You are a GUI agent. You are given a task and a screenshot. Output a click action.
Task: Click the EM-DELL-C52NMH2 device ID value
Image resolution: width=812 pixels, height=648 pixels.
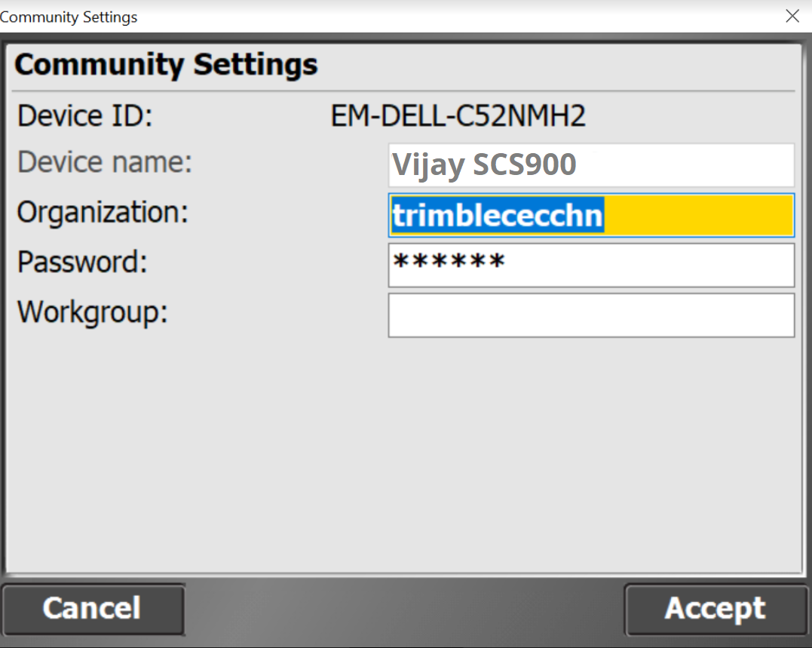click(x=458, y=117)
